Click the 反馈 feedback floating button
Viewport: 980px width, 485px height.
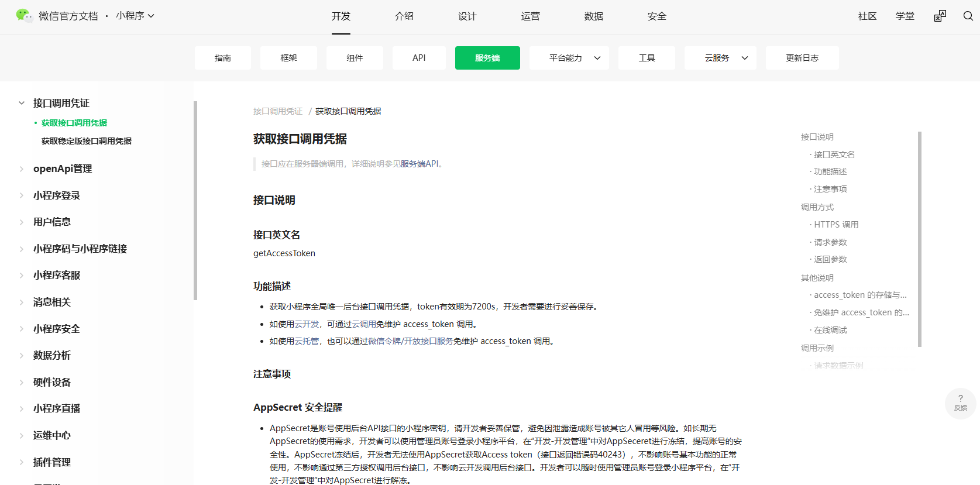point(960,403)
